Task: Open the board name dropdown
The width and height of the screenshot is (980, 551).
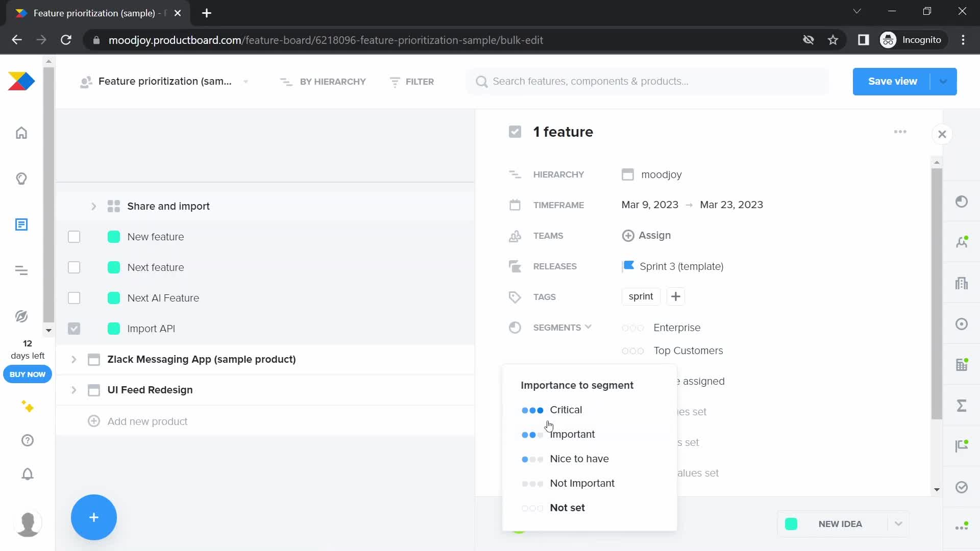Action: pos(246,82)
